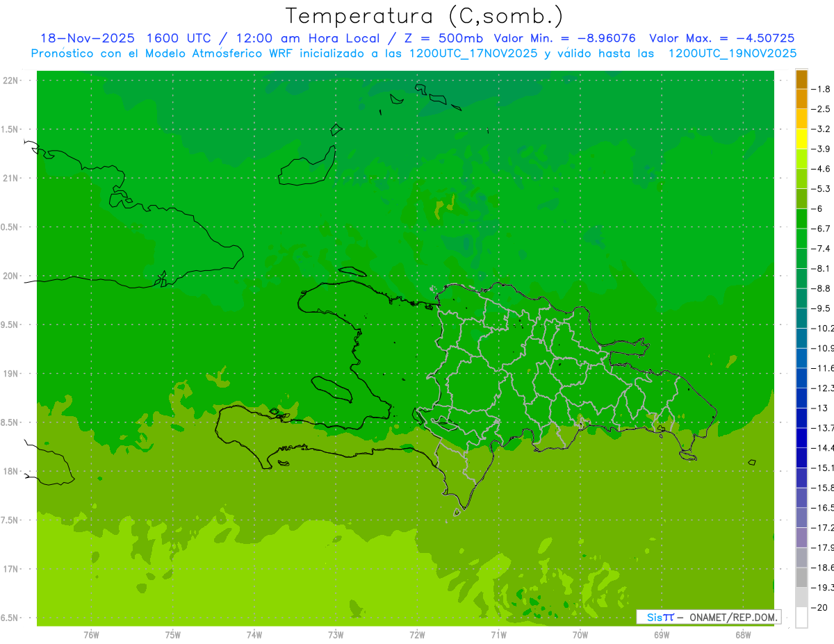Click the "-6" color scale label

point(817,209)
